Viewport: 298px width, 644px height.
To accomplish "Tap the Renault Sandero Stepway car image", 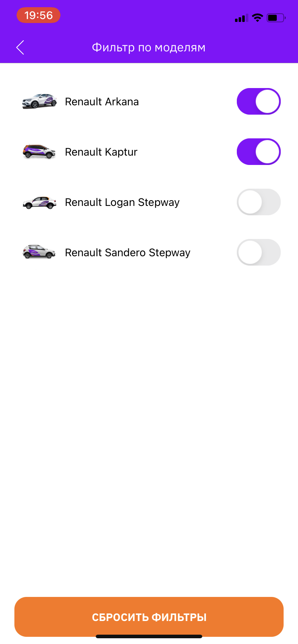I will [39, 252].
